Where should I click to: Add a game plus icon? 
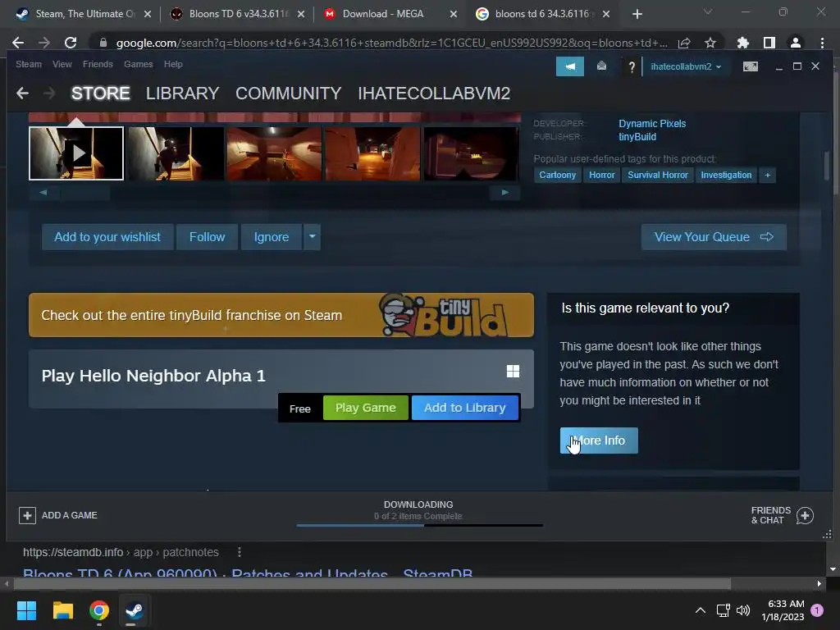coord(27,515)
